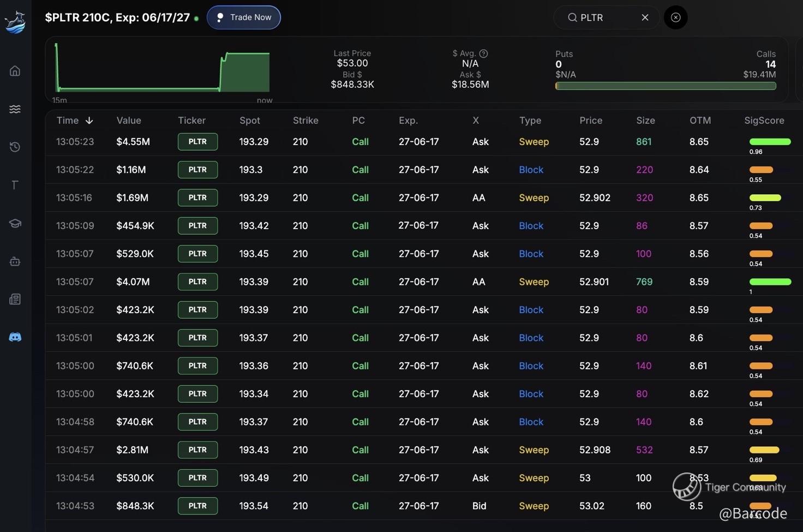Click the 15m price chart thumbnail
This screenshot has width=803, height=532.
coord(163,70)
